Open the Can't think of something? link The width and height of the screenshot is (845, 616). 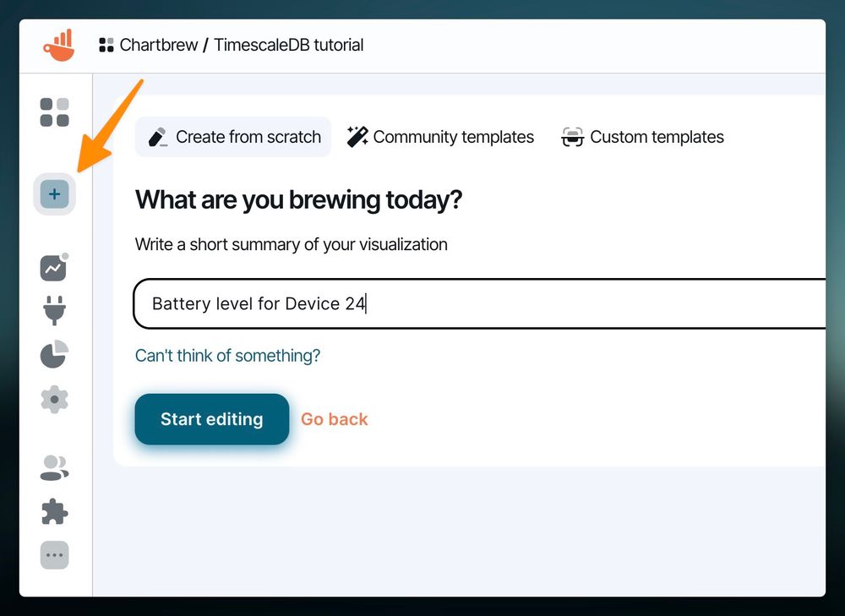click(227, 356)
